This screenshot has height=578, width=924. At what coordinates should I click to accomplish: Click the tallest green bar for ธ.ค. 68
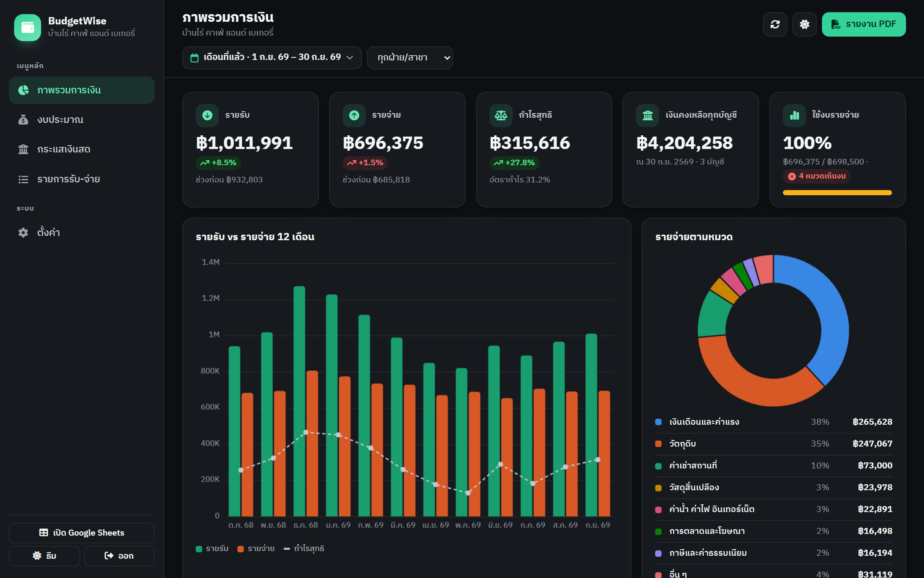(x=299, y=401)
